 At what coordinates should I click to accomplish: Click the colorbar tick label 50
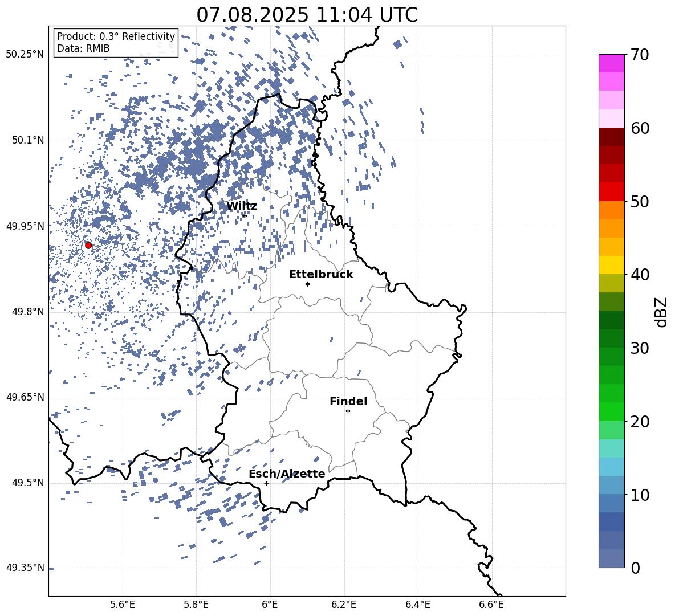click(640, 201)
